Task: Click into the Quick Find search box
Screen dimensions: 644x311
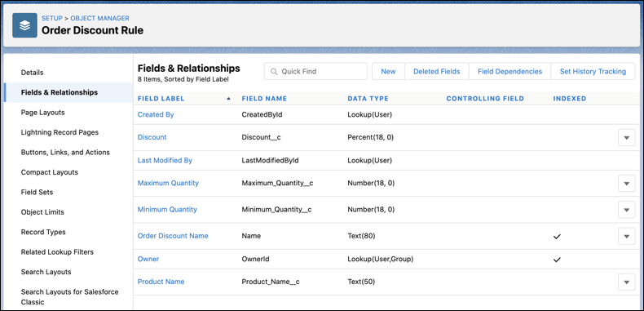Action: [315, 72]
